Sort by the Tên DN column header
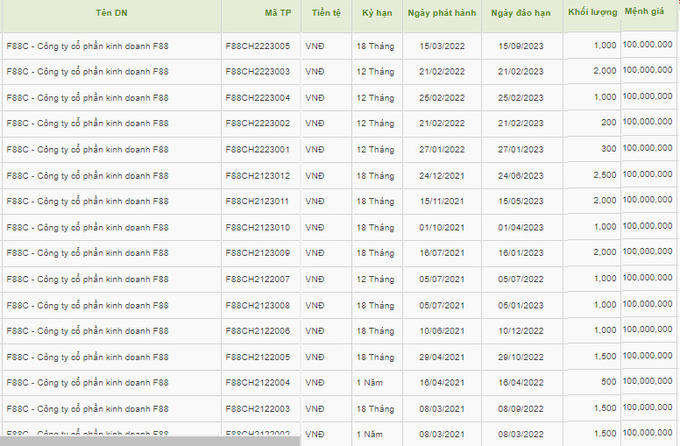Viewport: 680px width, 446px height. click(x=111, y=13)
